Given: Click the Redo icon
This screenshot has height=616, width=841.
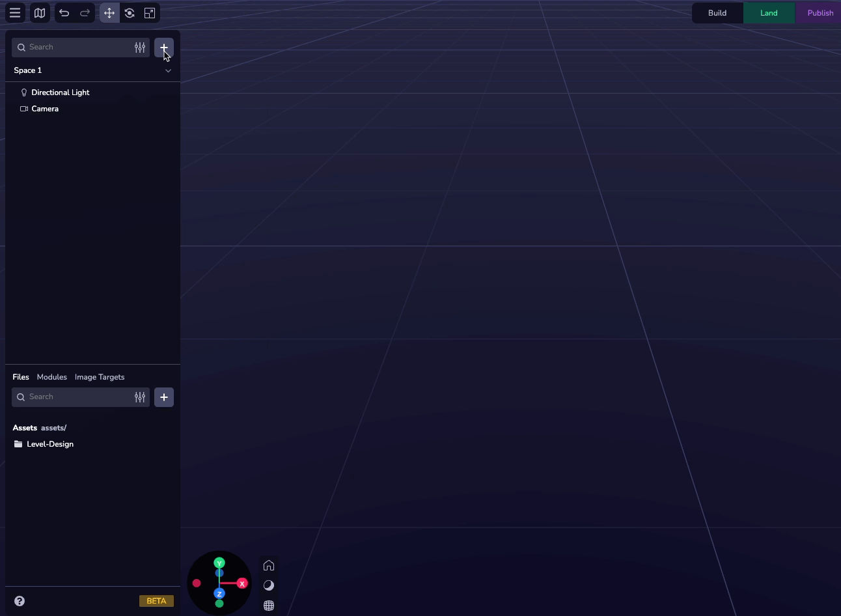Looking at the screenshot, I should point(85,12).
